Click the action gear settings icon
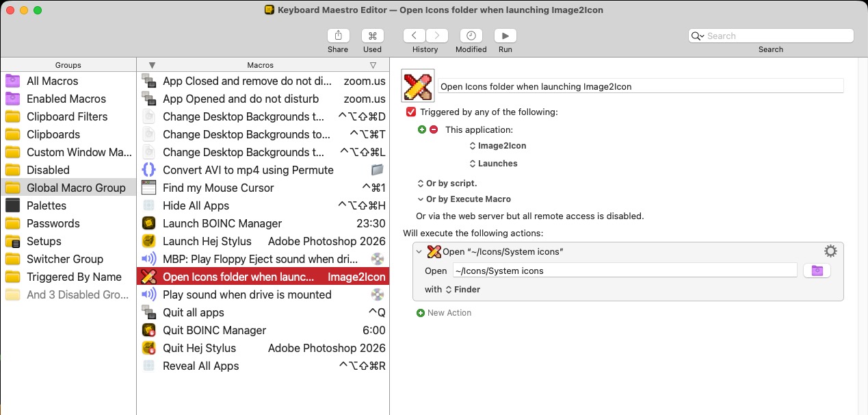This screenshot has height=415, width=868. [830, 251]
